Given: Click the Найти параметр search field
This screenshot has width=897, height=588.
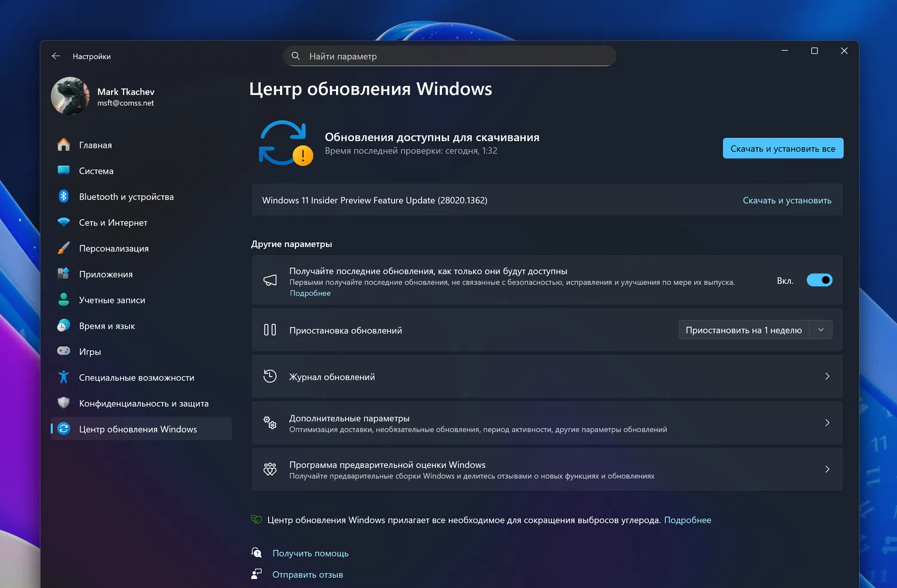Looking at the screenshot, I should tap(449, 56).
